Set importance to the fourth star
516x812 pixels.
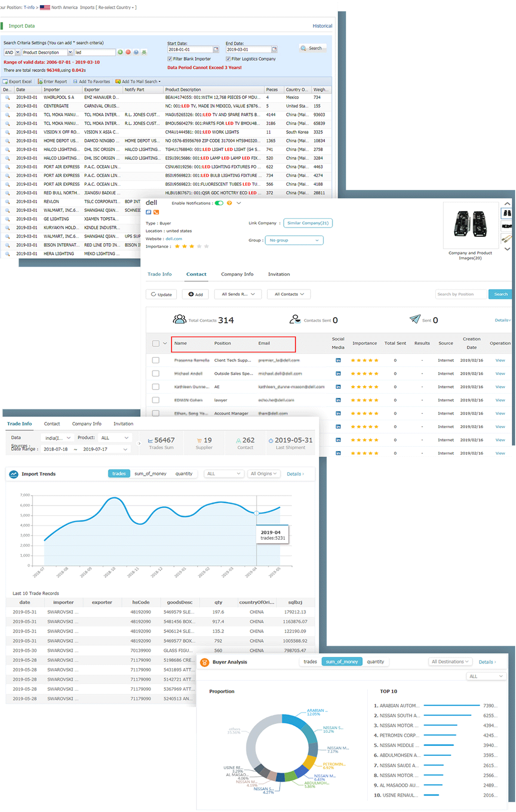coord(199,247)
